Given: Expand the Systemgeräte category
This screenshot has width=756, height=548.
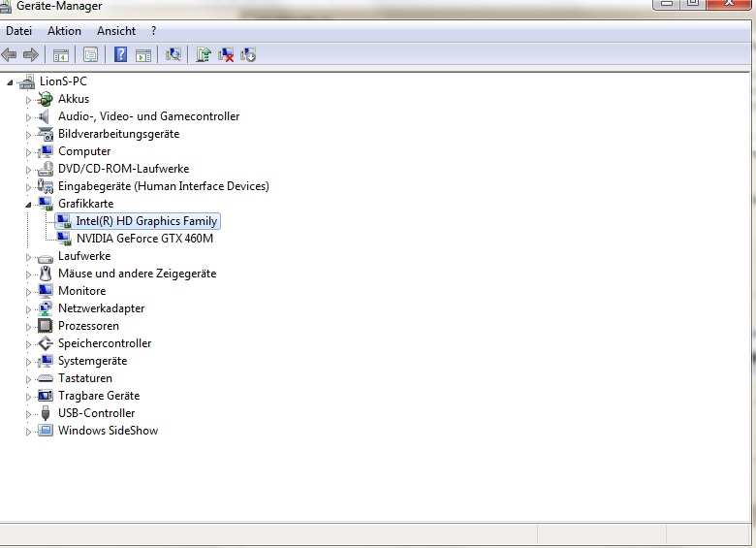Looking at the screenshot, I should [x=28, y=362].
